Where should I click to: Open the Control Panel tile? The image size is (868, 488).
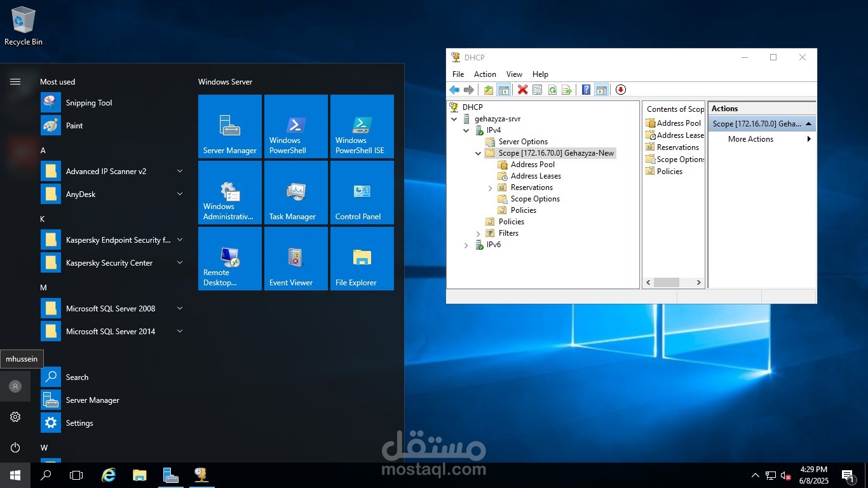[362, 193]
